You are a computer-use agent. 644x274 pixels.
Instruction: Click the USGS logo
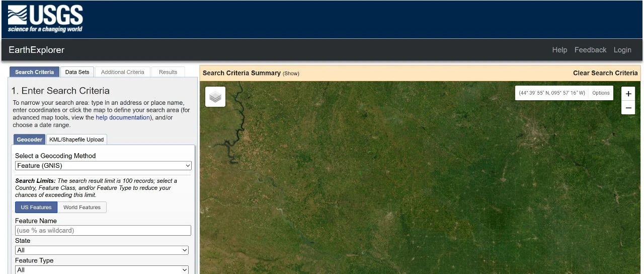[45, 19]
